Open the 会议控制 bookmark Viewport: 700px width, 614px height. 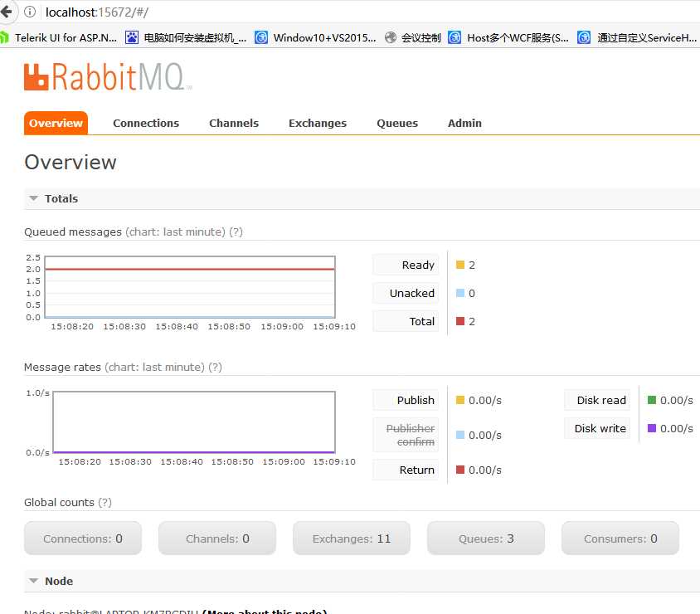pyautogui.click(x=412, y=38)
